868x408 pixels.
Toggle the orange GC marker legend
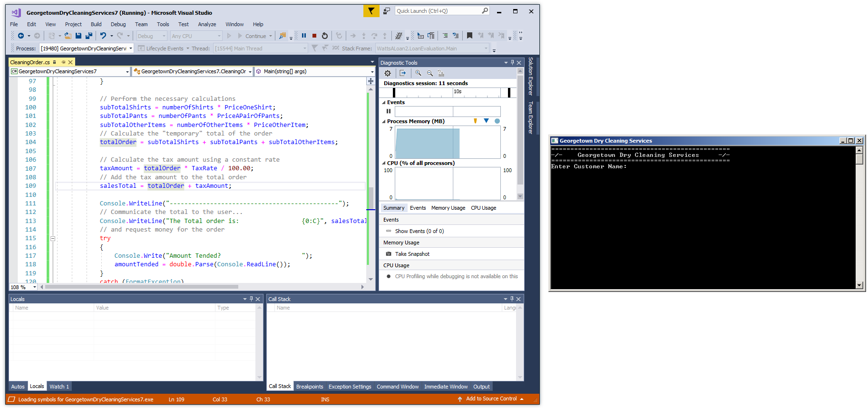[475, 121]
